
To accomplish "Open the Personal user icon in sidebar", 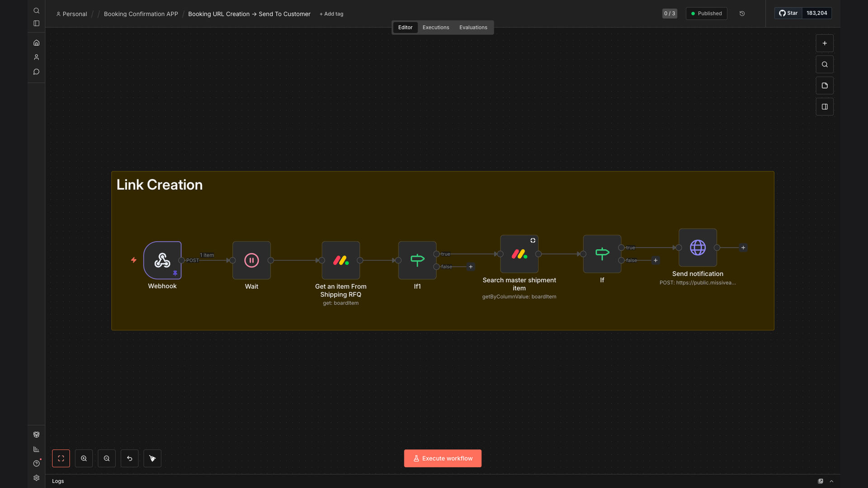I will [x=37, y=57].
